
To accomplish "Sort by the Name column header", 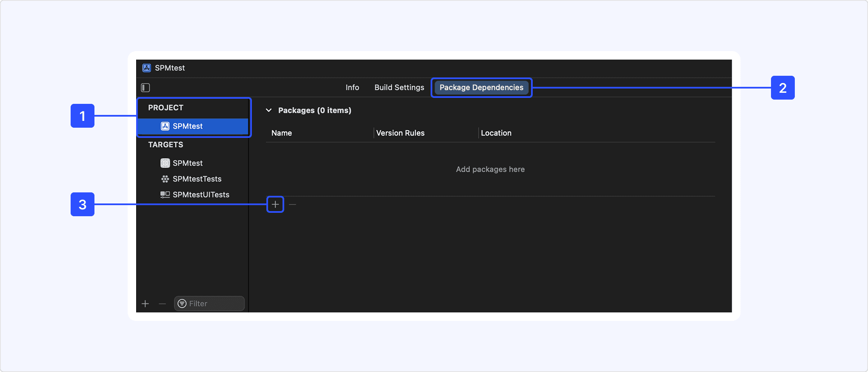I will pyautogui.click(x=282, y=133).
